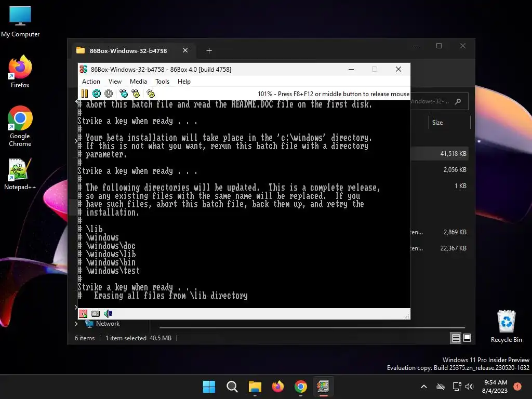Screen dimensions: 532x399
Task: Open the Notepad++ desktop shortcut
Action: (20, 174)
